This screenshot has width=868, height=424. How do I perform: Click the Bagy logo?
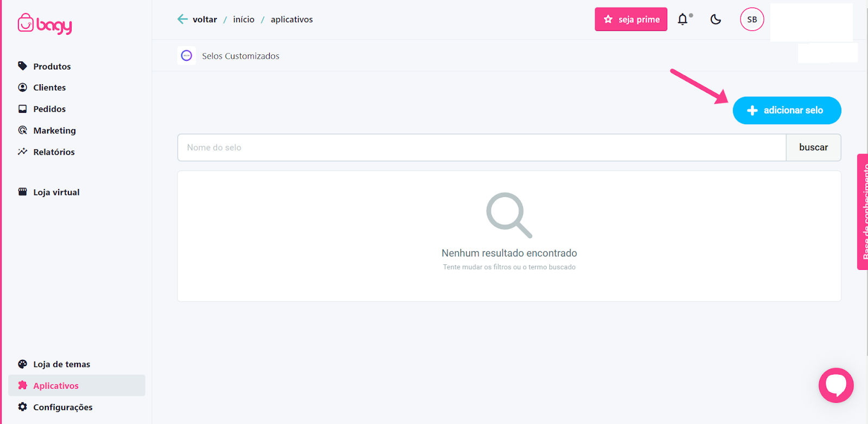tap(44, 24)
